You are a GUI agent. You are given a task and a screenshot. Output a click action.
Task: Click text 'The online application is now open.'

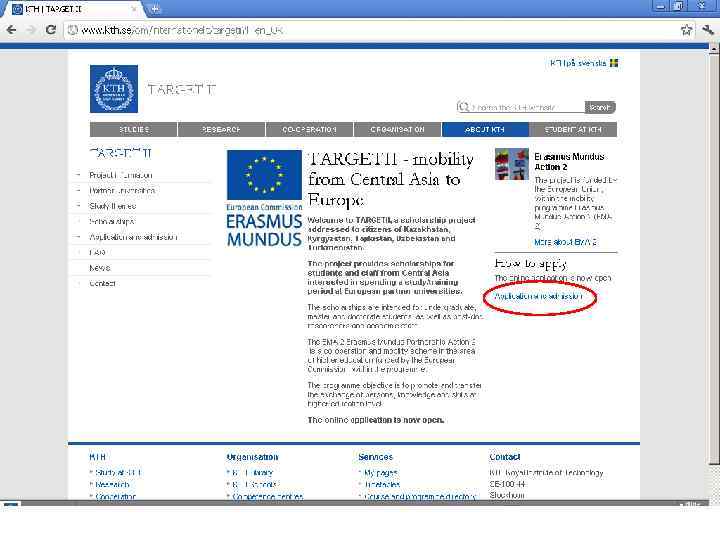coord(376,420)
